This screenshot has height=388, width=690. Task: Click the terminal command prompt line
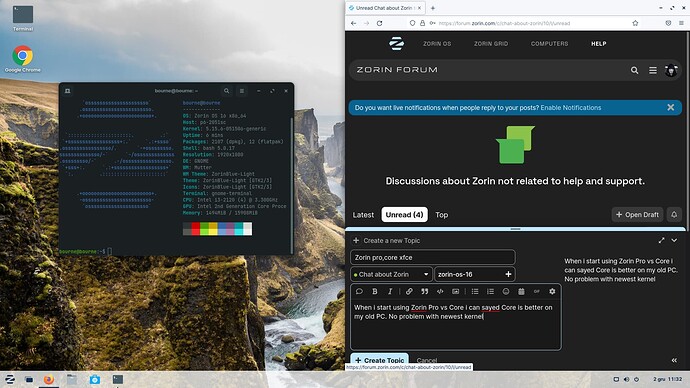86,251
